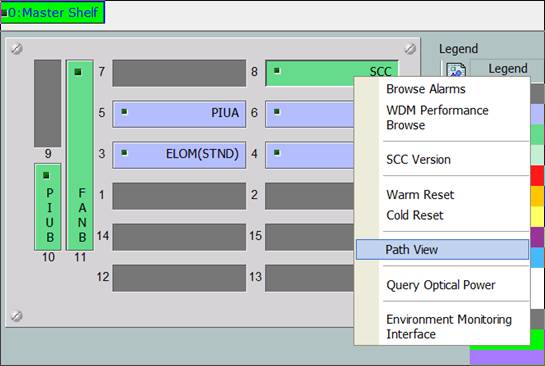Open Environment Monitoring Interface menu item
The image size is (545, 366).
click(x=449, y=326)
